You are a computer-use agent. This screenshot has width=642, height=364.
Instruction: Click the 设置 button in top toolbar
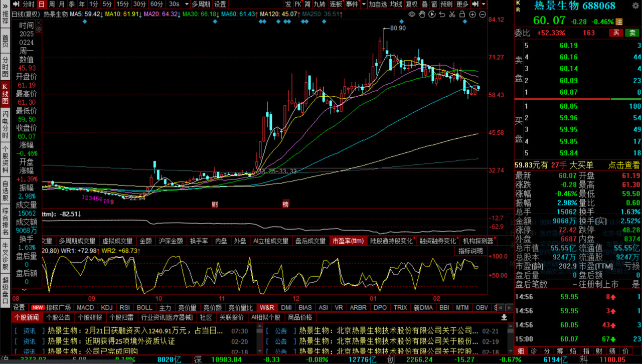(220, 4)
